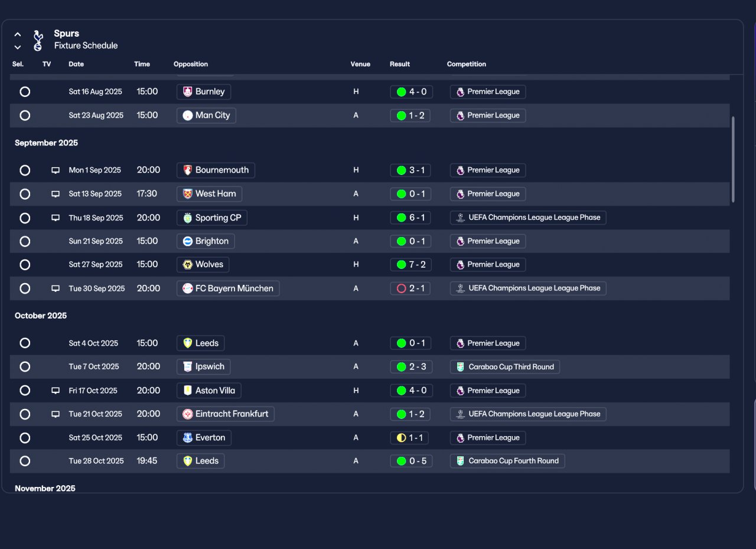The height and width of the screenshot is (549, 756).
Task: Click the red loss circle beside the Bayern 2 - 1 result
Action: click(x=402, y=288)
